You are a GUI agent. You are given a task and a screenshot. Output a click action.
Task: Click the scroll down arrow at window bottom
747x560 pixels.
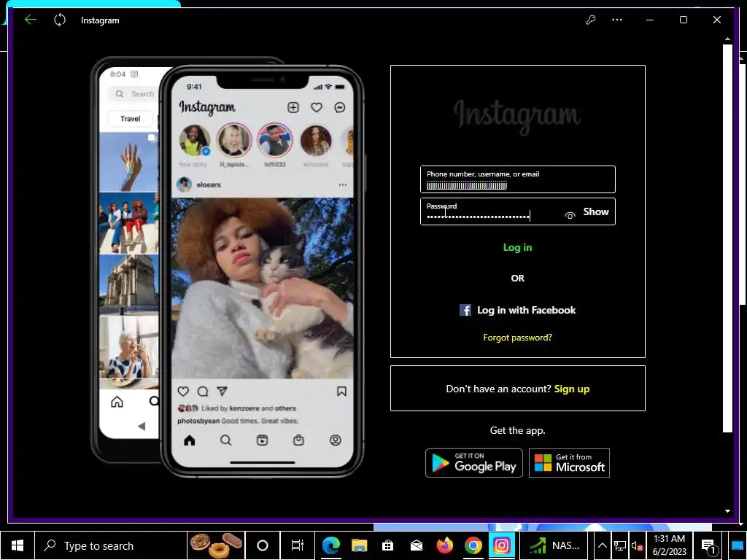coord(727,511)
